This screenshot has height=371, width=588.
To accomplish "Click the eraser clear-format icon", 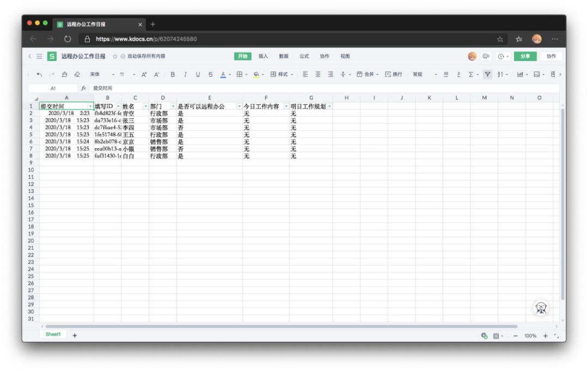I will coord(77,74).
